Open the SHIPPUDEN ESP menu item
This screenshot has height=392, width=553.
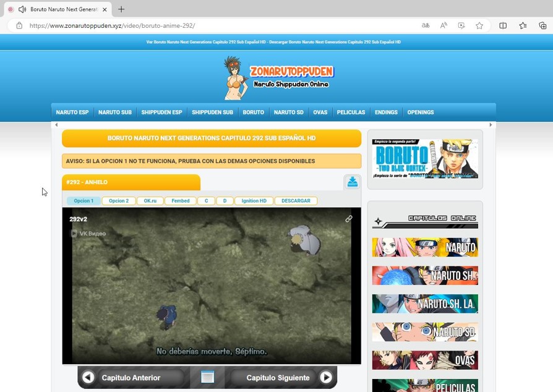(x=161, y=113)
